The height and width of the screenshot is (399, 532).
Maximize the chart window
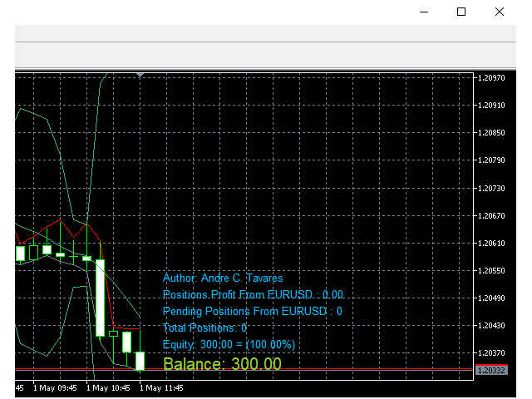(x=461, y=12)
